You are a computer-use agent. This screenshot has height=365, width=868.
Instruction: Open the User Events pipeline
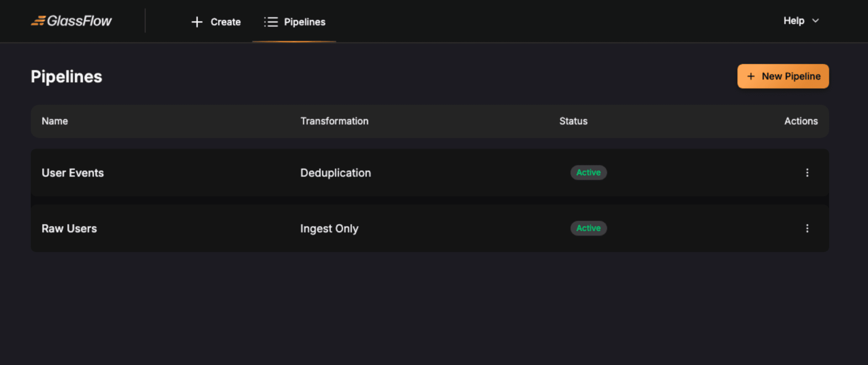73,173
